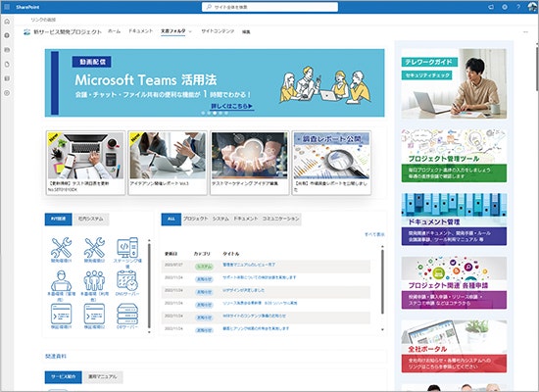The height and width of the screenshot is (392, 539).
Task: Open UIデザインが決定しました news item
Action: (243, 290)
